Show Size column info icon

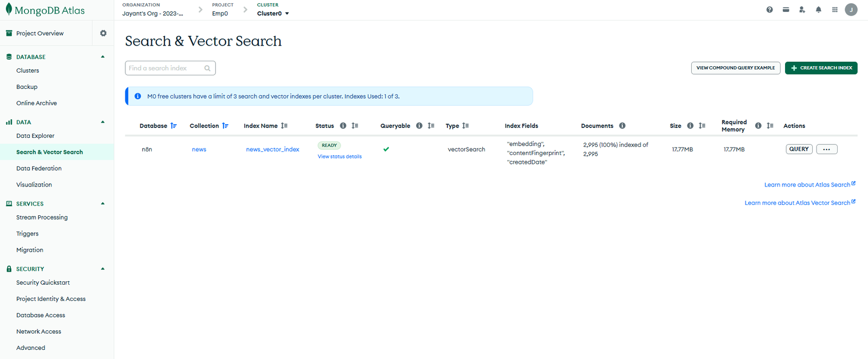(690, 126)
